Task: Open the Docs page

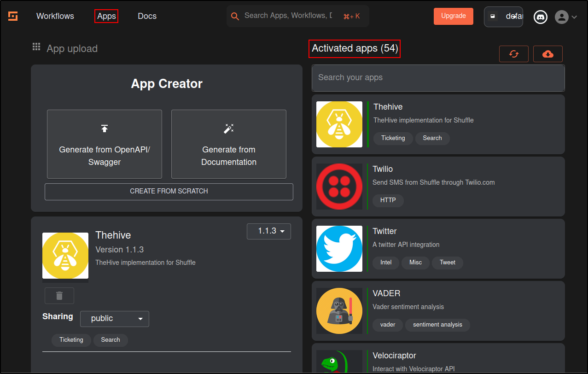Action: [x=146, y=16]
